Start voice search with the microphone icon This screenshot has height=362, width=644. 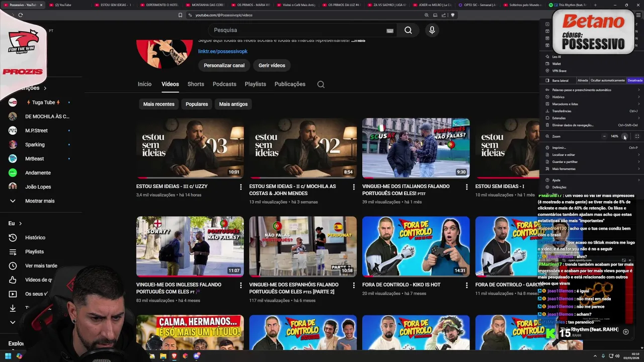[432, 30]
